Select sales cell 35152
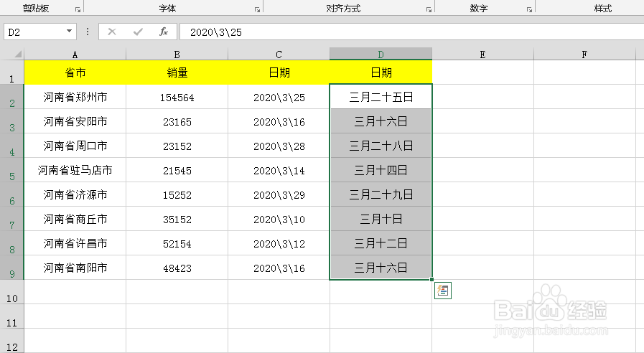 [177, 219]
